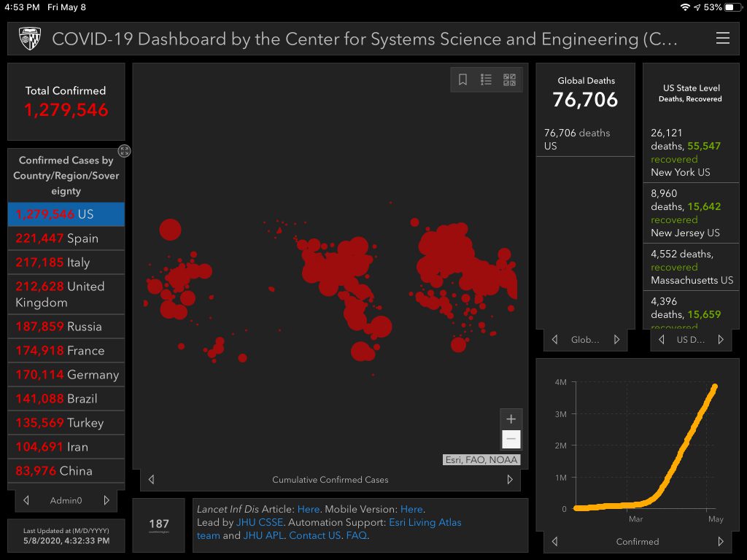Show the map legend list icon
The image size is (747, 560).
point(486,80)
